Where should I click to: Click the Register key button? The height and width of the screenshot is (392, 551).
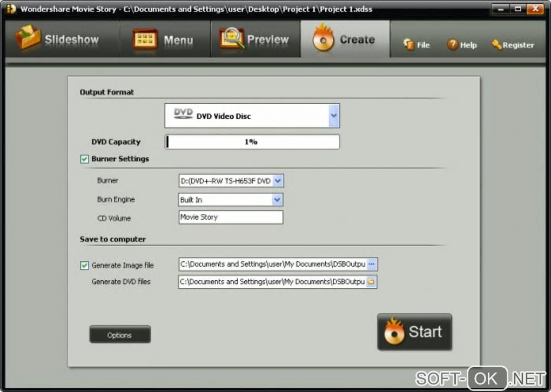pyautogui.click(x=513, y=45)
